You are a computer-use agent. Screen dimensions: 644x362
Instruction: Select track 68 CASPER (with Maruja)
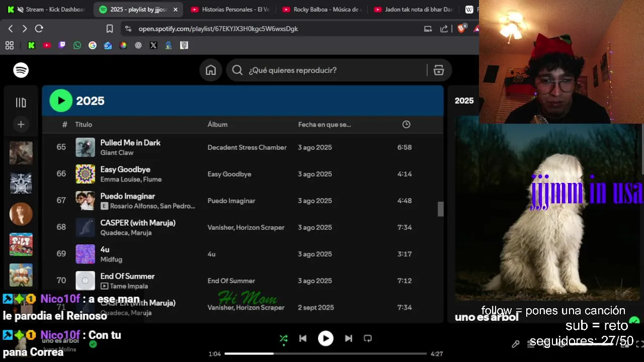click(138, 223)
